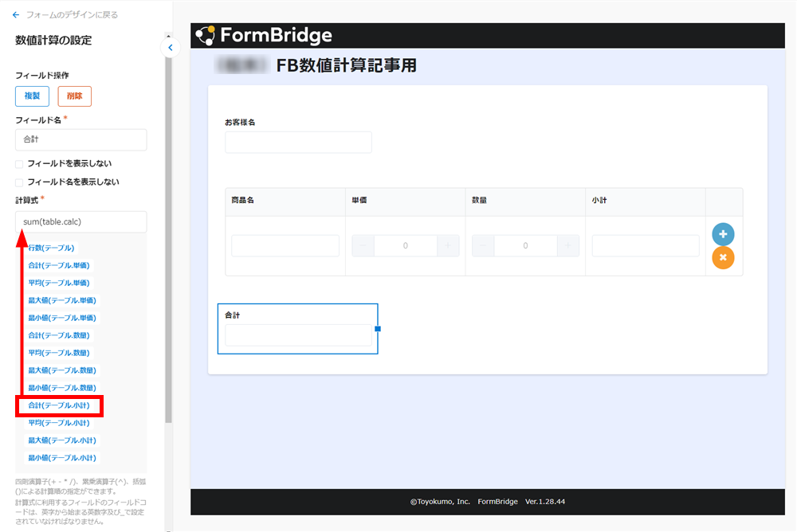
Task: Click the 数値計算の設定 panel heading
Action: (53, 41)
